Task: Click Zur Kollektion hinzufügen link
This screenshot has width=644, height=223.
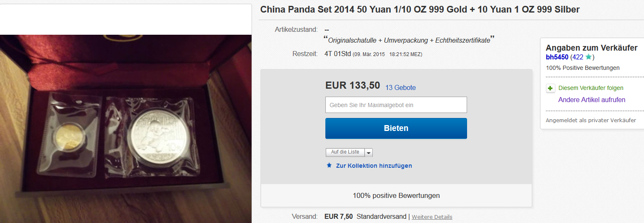Action: coord(374,166)
